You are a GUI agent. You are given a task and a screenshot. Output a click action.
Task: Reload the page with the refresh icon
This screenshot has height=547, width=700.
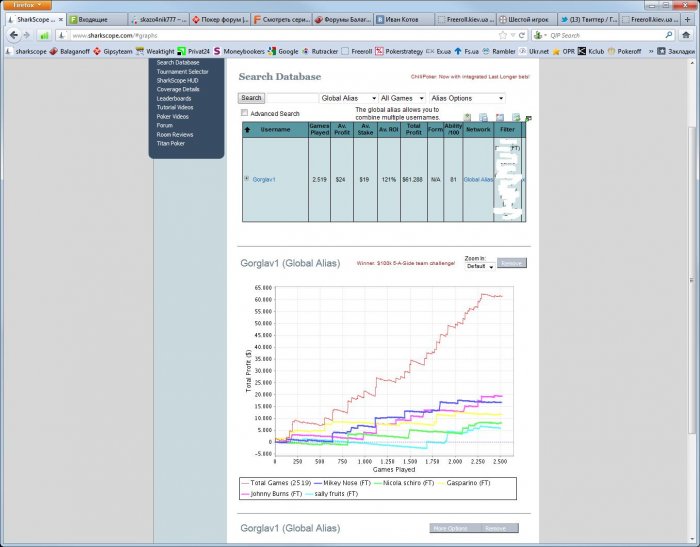point(521,35)
